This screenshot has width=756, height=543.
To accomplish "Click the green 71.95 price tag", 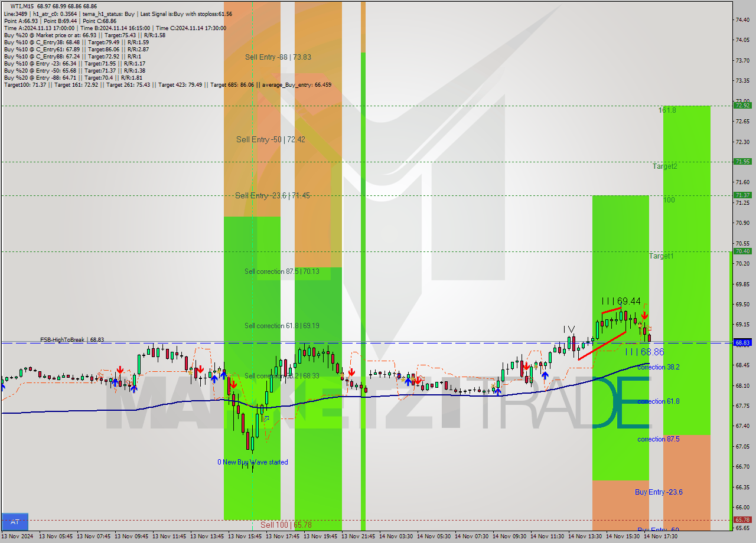I will click(742, 161).
